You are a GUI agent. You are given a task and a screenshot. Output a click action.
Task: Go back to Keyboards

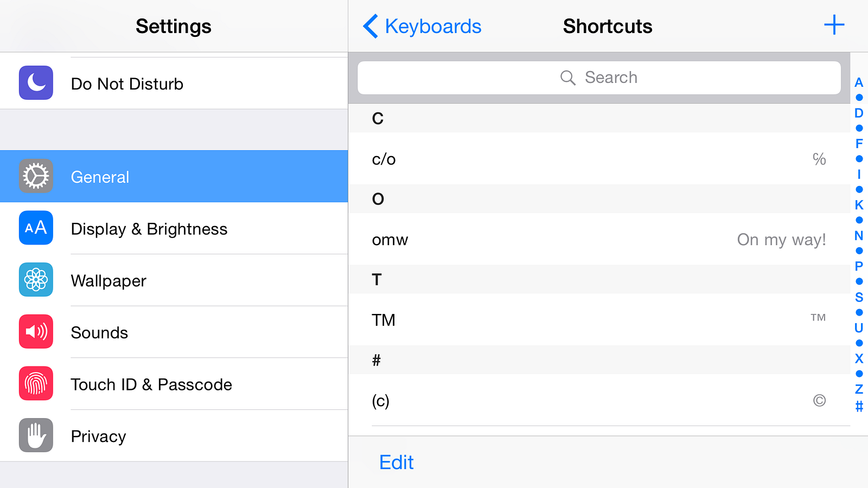(422, 26)
